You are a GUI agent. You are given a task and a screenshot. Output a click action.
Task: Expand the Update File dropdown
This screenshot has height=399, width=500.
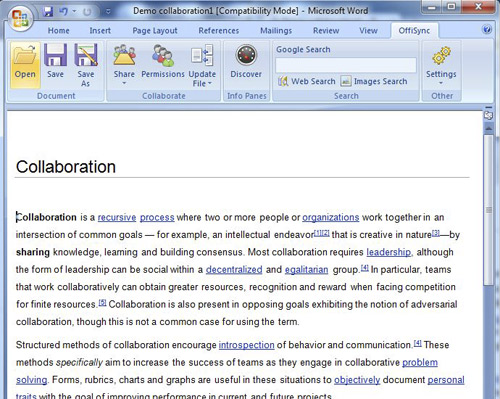click(202, 78)
